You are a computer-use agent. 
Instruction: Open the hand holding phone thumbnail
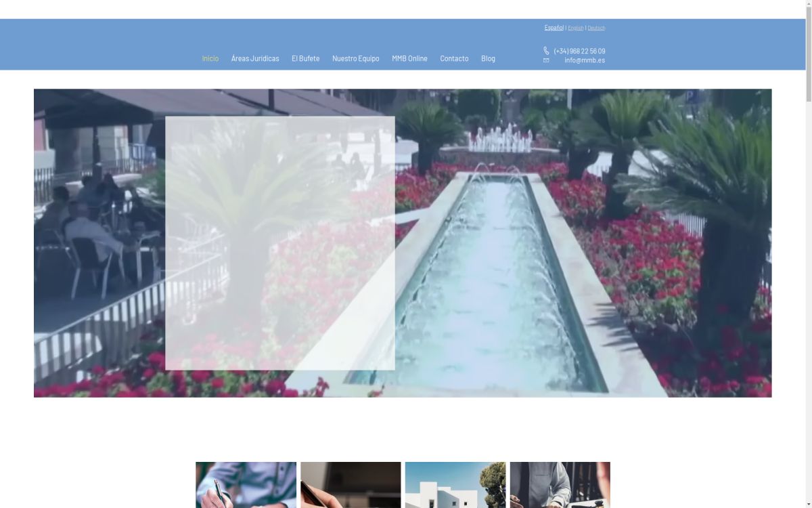351,485
